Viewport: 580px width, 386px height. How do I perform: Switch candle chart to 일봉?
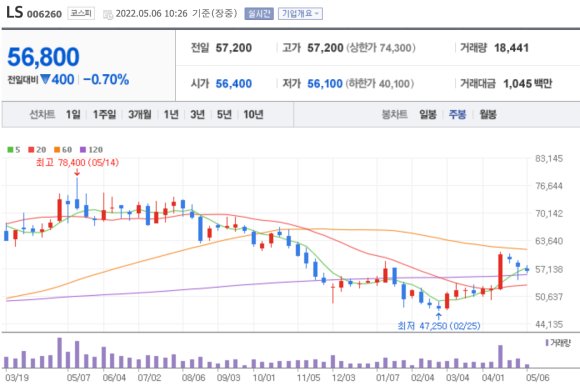coord(428,115)
